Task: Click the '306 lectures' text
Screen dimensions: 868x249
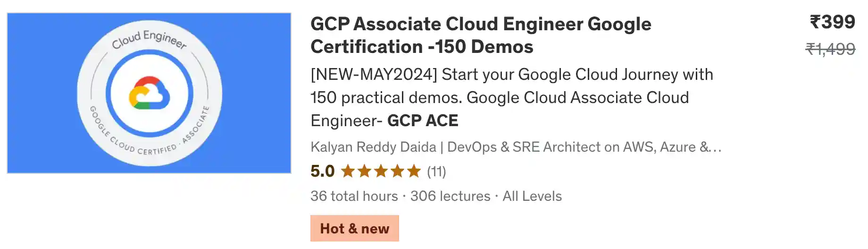Action: point(450,196)
